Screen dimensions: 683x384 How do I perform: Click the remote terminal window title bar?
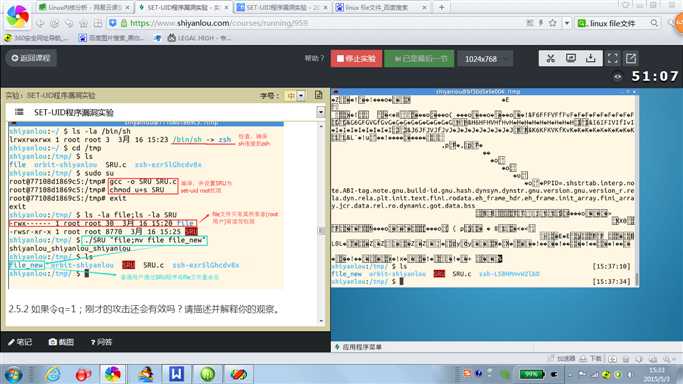[x=484, y=91]
